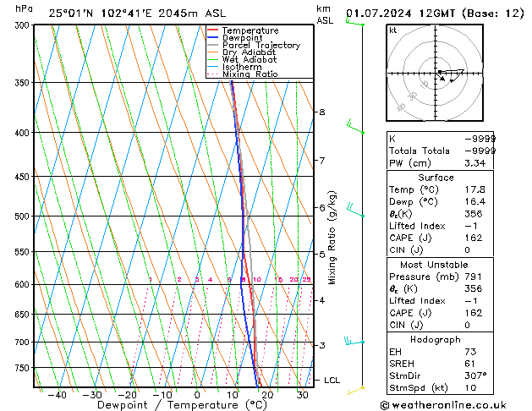This screenshot has height=411, width=532.
Task: Click the EH value 73
Action: click(x=470, y=352)
